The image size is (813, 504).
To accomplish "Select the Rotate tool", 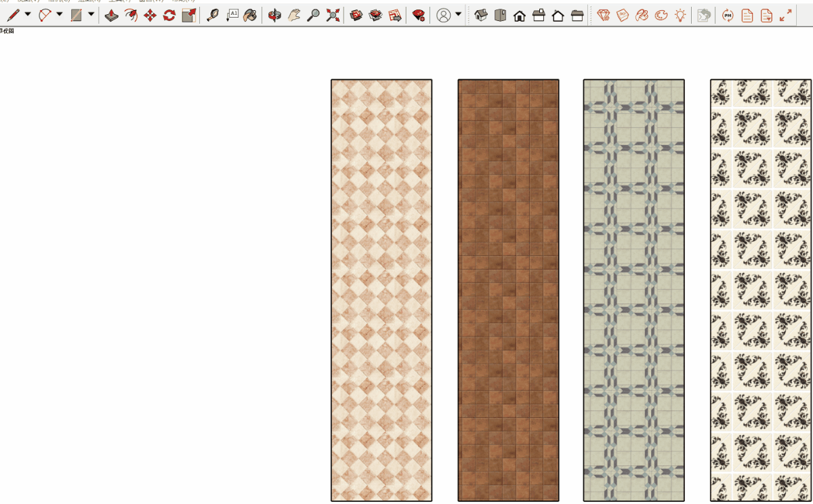I will (169, 15).
